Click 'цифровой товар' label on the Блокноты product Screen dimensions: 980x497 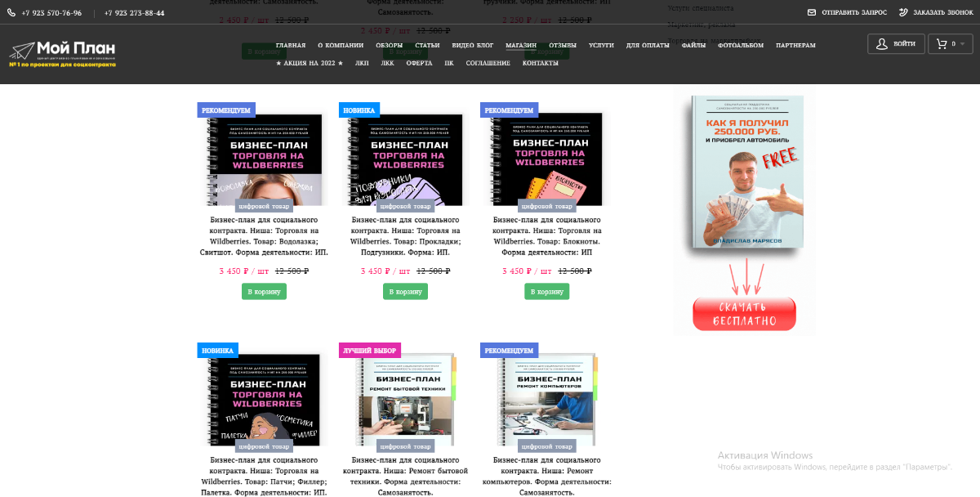coord(547,206)
